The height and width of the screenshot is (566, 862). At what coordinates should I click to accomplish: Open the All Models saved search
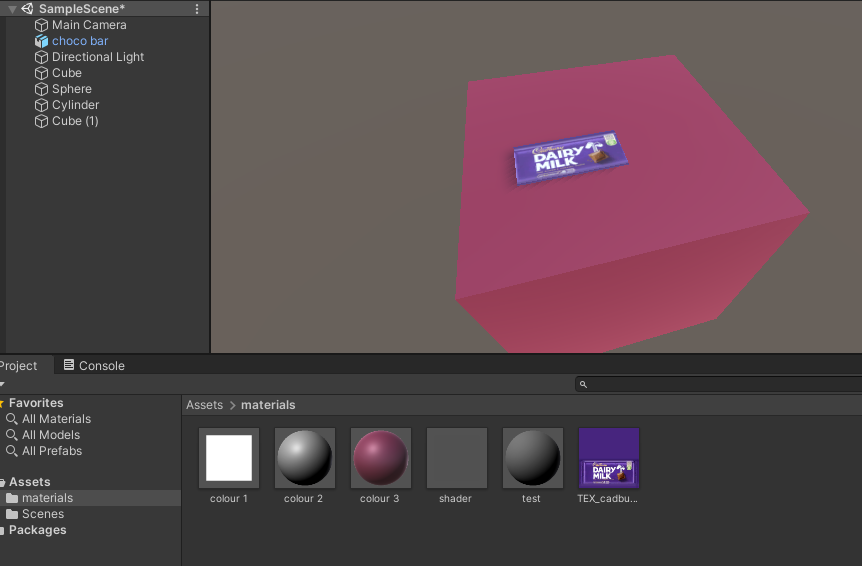click(51, 435)
